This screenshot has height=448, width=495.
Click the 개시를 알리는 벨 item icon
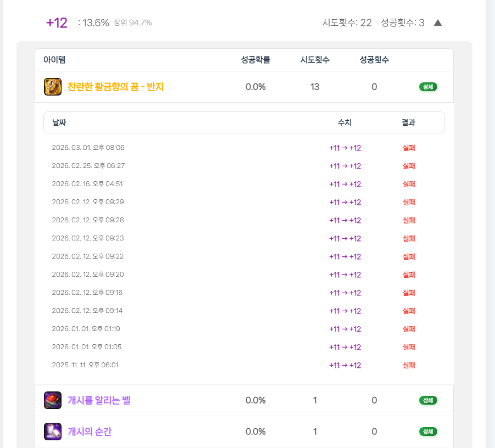coord(53,400)
